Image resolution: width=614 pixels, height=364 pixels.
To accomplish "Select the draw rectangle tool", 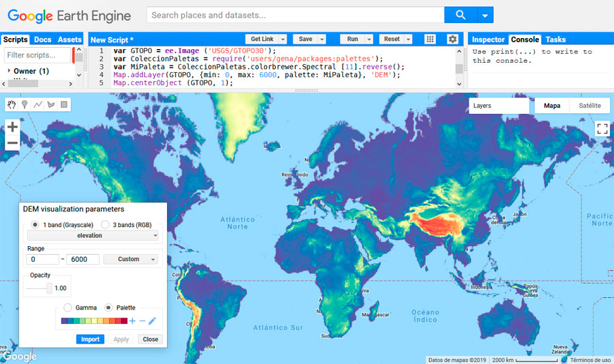I will [64, 104].
